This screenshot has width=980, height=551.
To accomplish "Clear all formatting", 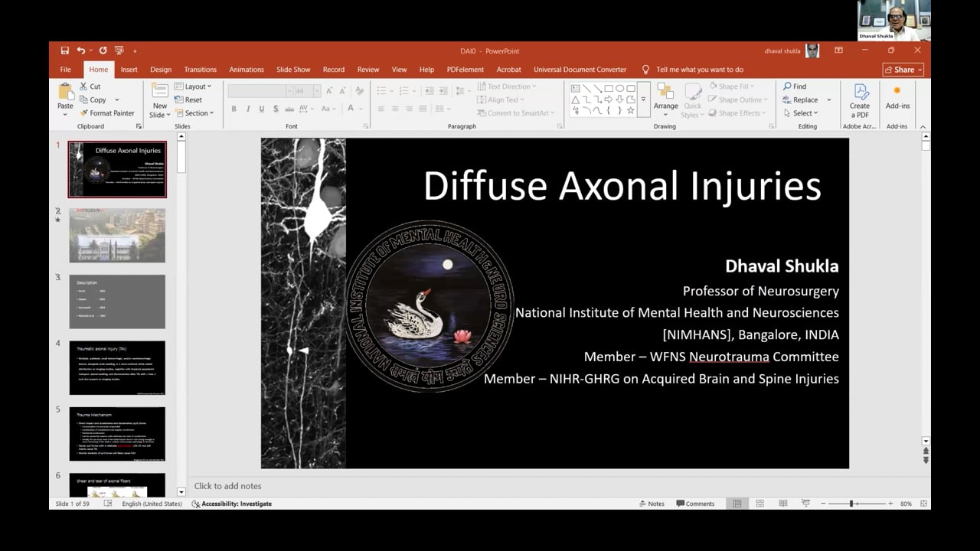I will click(x=360, y=90).
